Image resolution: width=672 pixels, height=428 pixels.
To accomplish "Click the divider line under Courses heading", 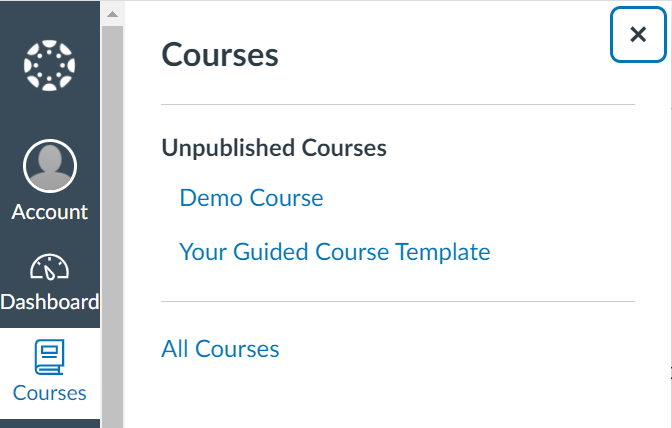I will pos(397,104).
